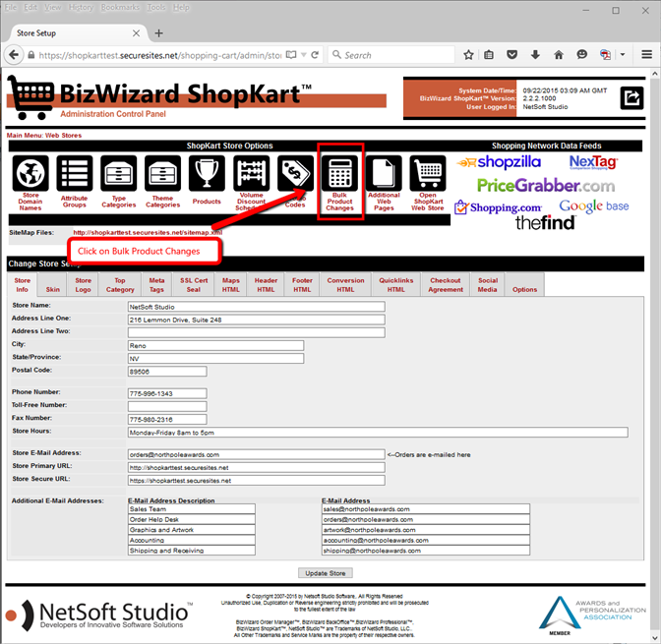
Task: Open Store Domain Names globe icon
Action: [x=30, y=173]
